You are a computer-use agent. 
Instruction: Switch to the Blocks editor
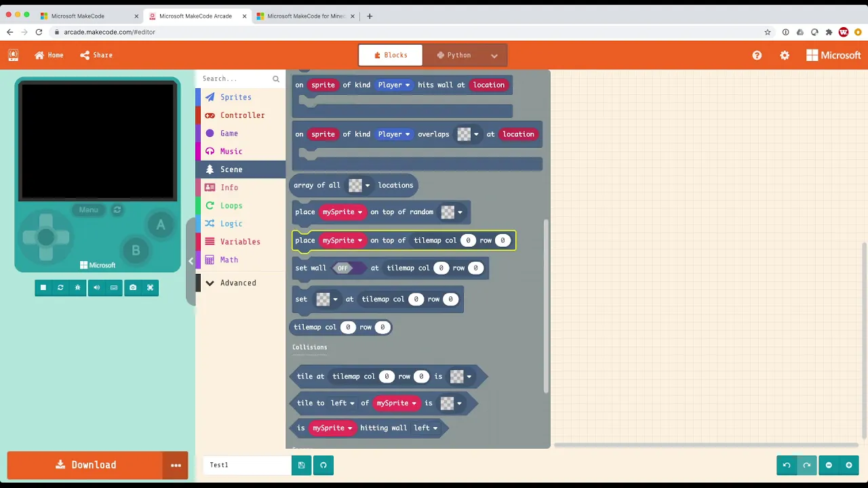(x=390, y=56)
